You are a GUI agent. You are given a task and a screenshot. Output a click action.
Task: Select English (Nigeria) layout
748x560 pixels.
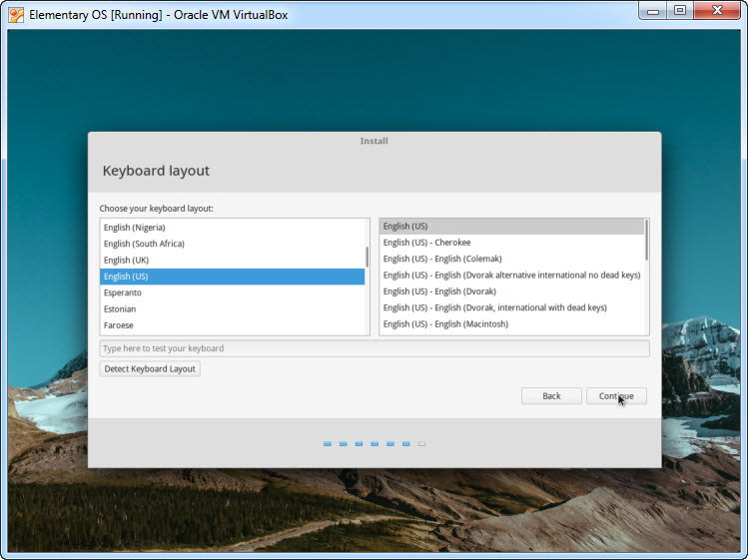click(233, 228)
